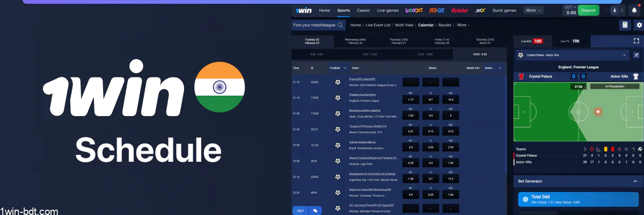Click football icon on Barcelona-Atletico Madrid row
The height and width of the screenshot is (215, 644).
click(x=338, y=113)
